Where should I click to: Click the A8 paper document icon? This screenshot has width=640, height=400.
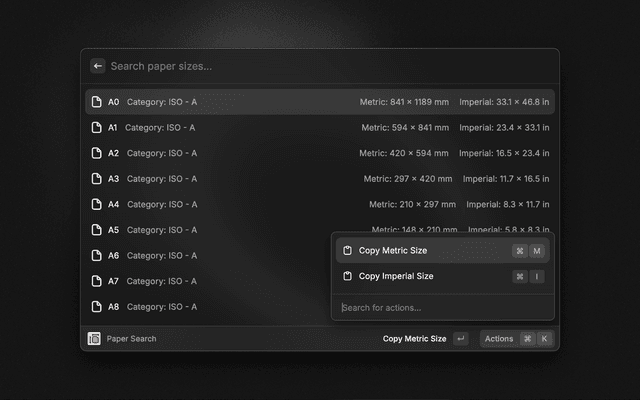coord(97,307)
